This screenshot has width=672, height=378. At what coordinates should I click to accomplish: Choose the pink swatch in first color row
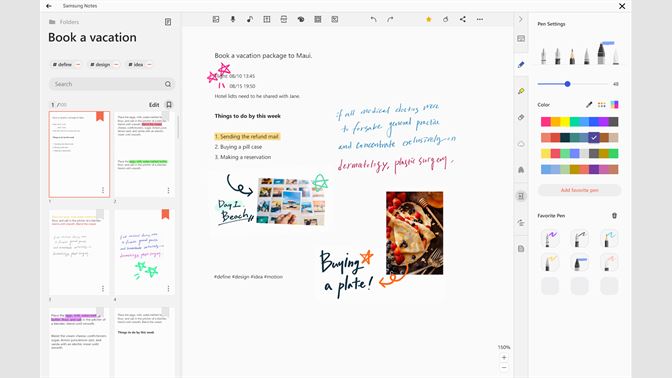point(546,122)
